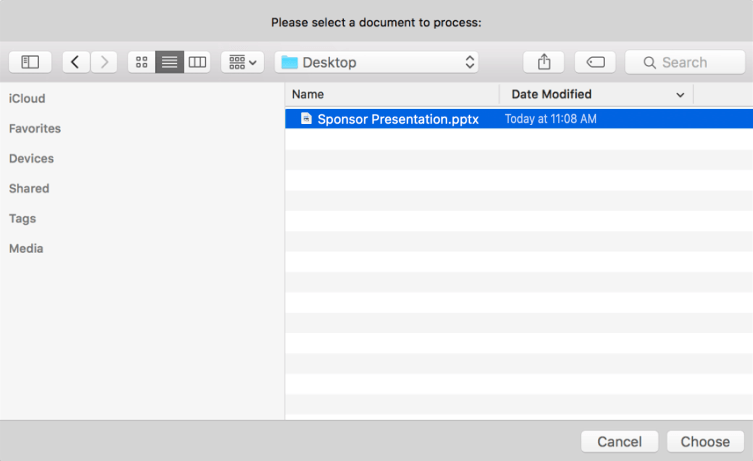Expand Date Modified sort arrow

(x=681, y=95)
